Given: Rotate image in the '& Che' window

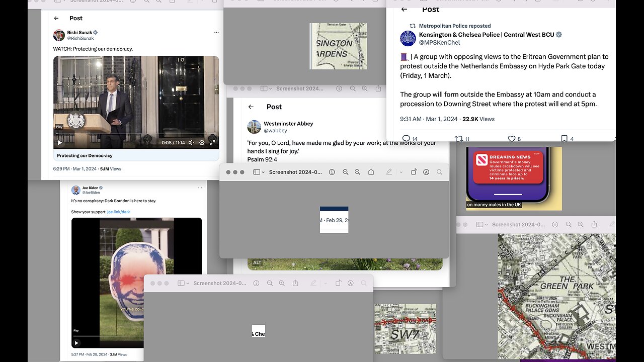Looking at the screenshot, I should 338,284.
